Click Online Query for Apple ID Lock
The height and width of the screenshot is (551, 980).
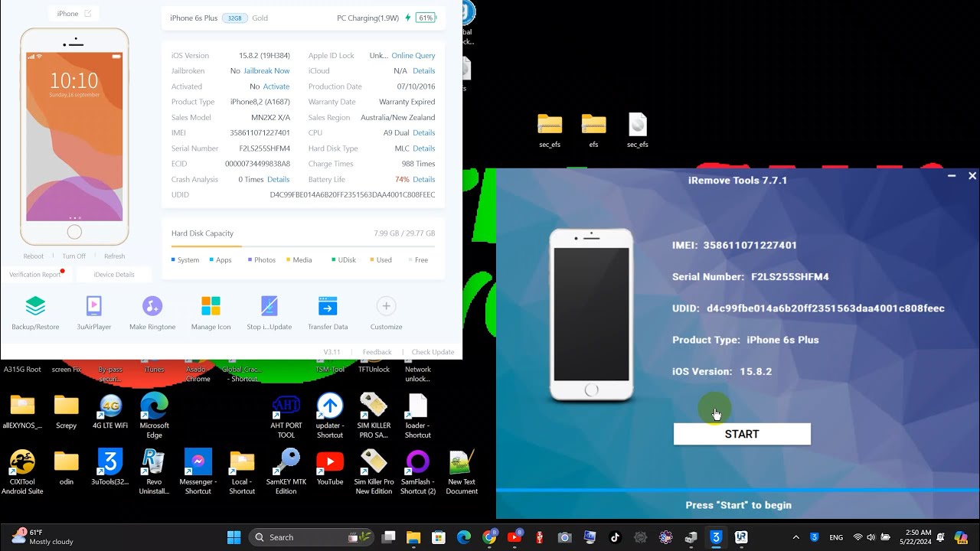(413, 56)
